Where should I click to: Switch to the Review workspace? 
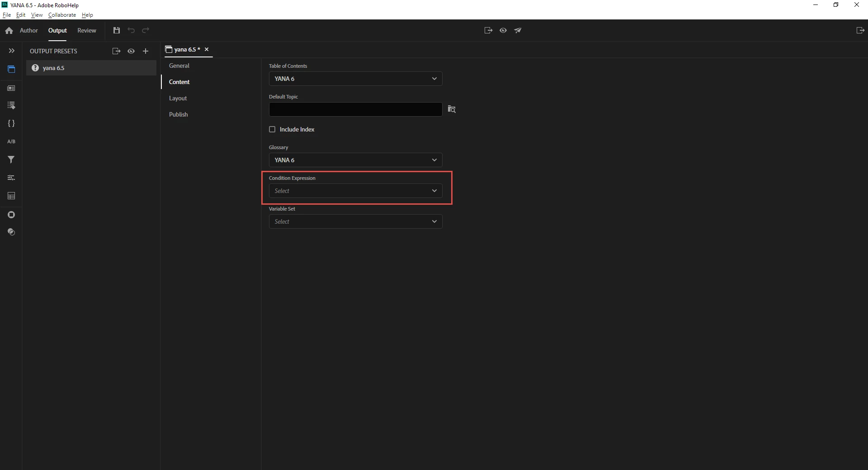pos(87,30)
